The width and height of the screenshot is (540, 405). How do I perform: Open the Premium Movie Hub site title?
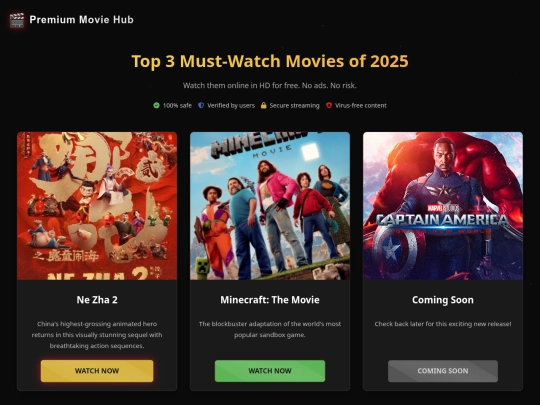click(x=82, y=20)
